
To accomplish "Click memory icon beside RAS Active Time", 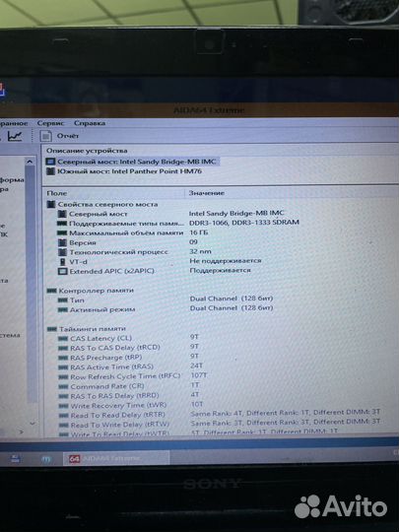I will [x=63, y=367].
